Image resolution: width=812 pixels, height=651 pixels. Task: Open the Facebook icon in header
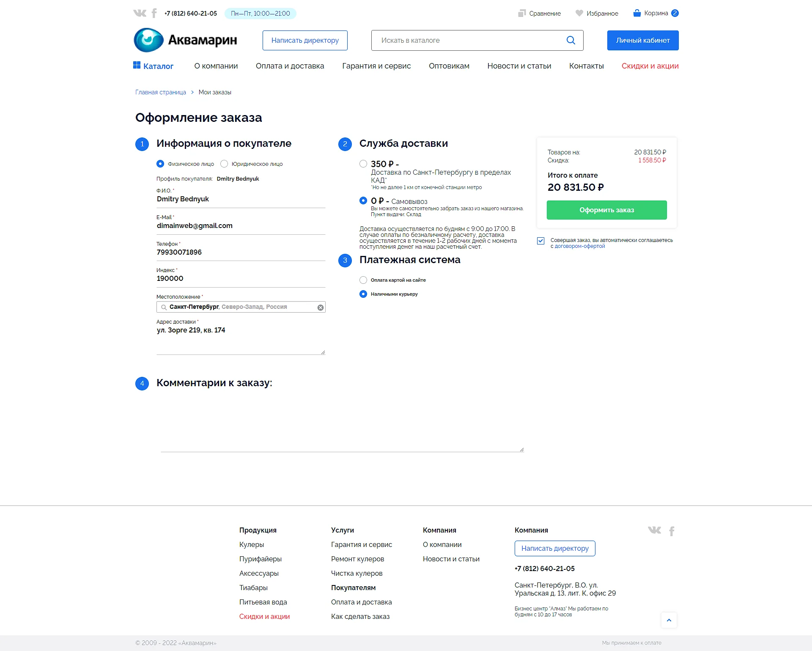154,13
